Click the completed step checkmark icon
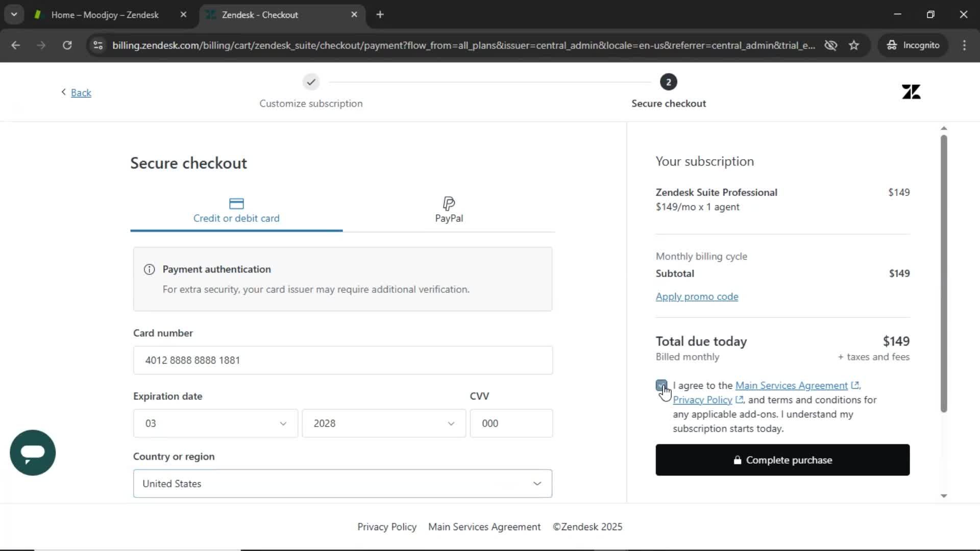Viewport: 980px width, 551px height. pyautogui.click(x=311, y=82)
